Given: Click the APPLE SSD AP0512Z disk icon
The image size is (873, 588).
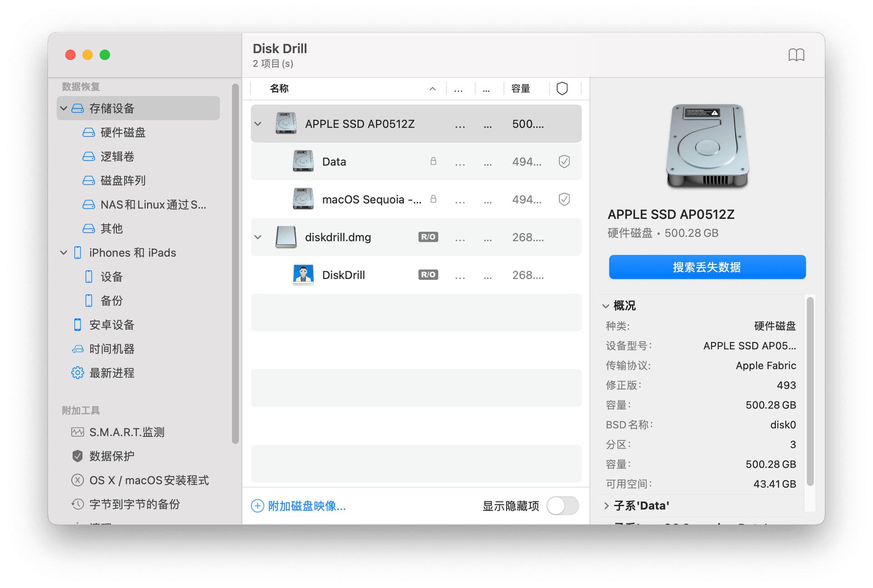Looking at the screenshot, I should pos(286,124).
